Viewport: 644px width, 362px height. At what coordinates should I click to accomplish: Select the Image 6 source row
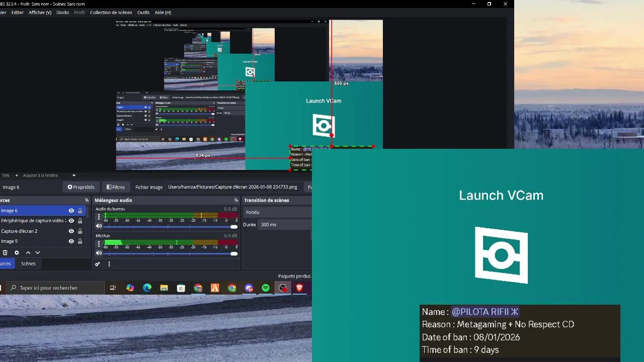click(x=43, y=211)
